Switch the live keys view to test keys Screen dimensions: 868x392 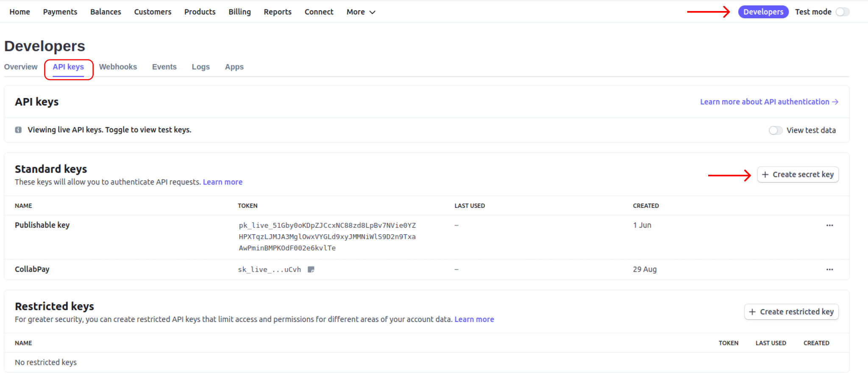pos(776,130)
